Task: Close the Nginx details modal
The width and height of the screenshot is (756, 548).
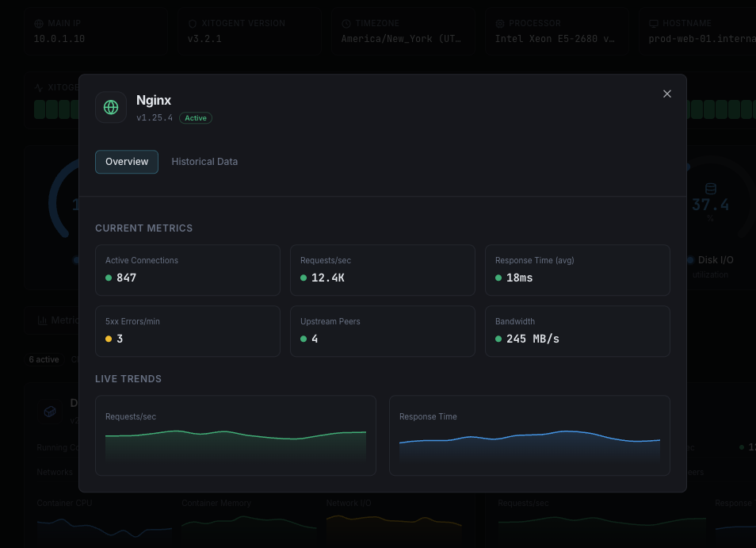Action: click(x=666, y=94)
